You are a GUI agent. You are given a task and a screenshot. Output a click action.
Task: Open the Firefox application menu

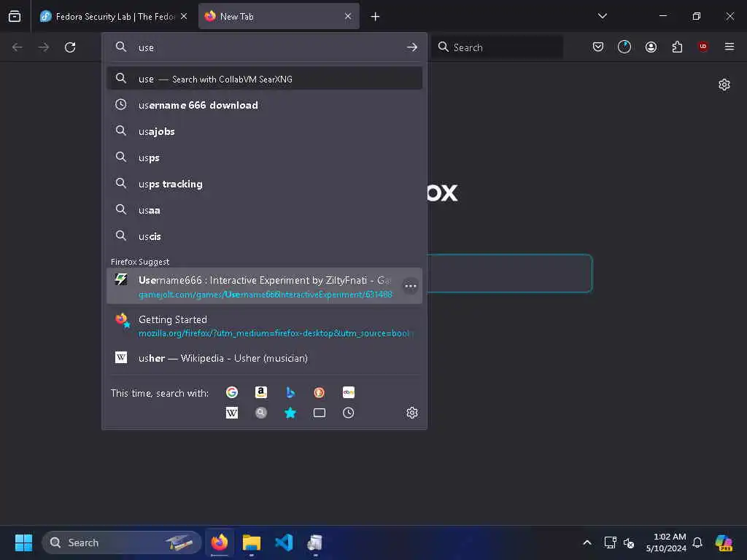click(729, 47)
